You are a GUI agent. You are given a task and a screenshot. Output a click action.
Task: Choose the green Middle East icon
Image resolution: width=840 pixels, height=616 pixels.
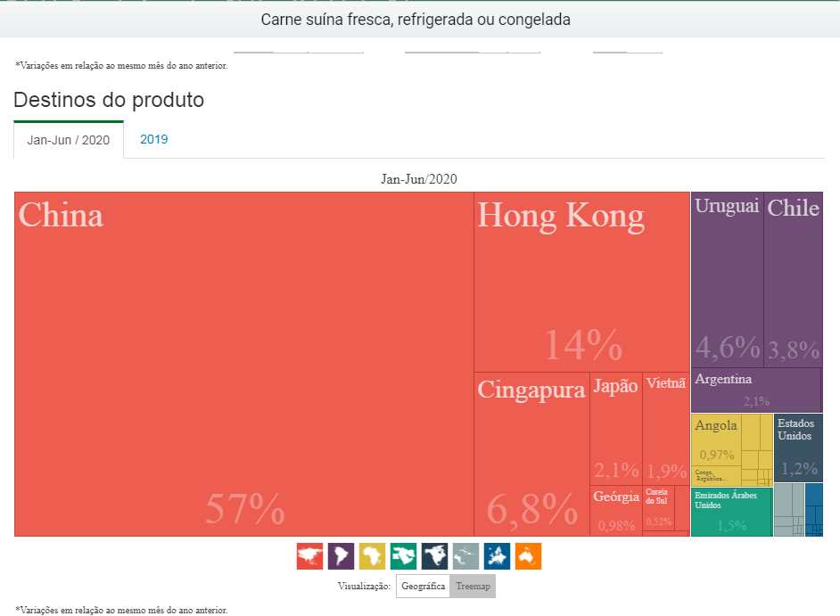404,556
